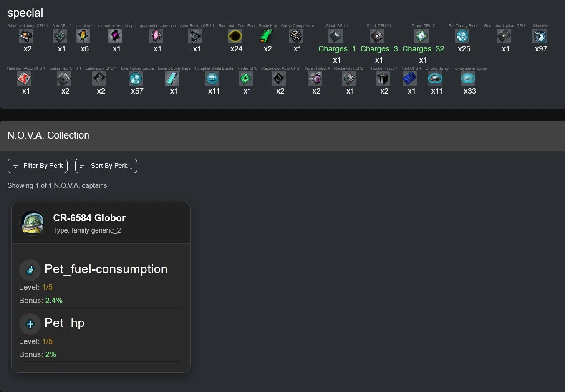Click the Like Turkey Emote icon

136,78
